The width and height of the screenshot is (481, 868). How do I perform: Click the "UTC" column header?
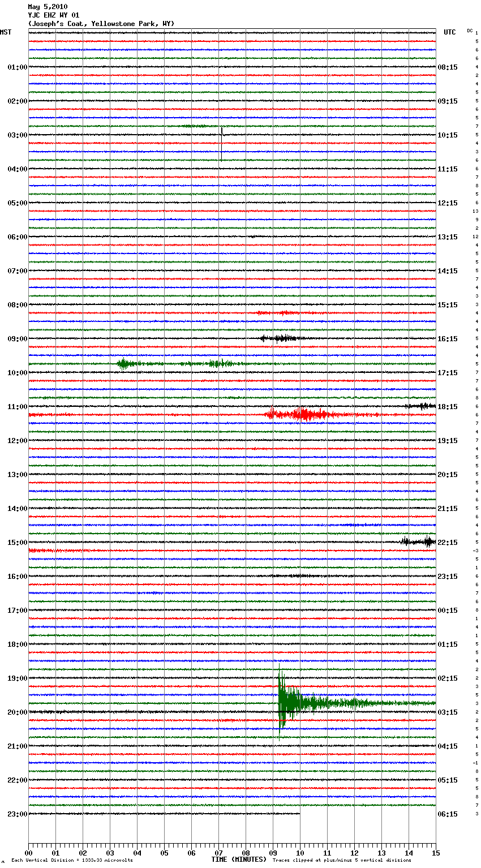coord(450,32)
